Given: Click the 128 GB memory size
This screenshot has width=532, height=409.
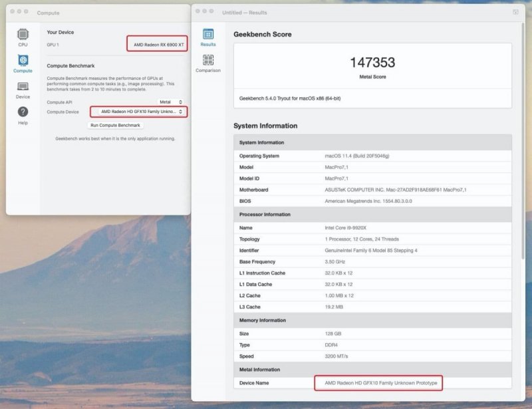Looking at the screenshot, I should click(x=333, y=334).
